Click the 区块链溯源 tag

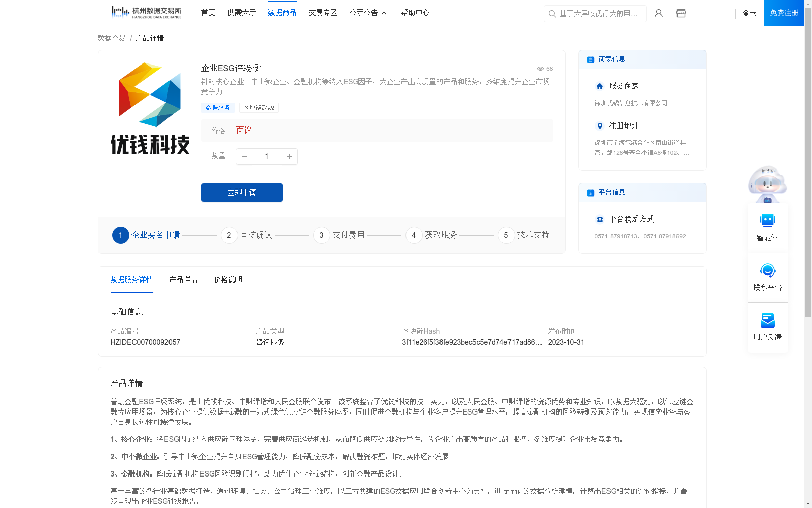coord(258,108)
